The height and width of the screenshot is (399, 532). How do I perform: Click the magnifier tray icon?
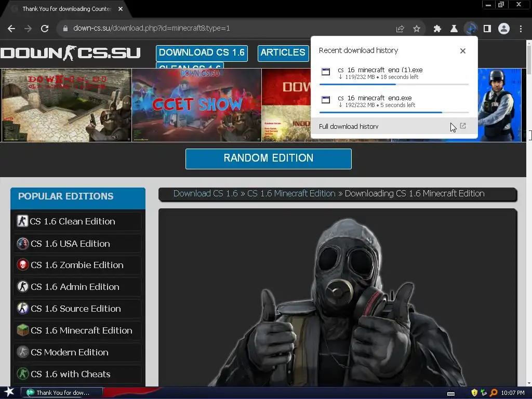[x=494, y=393]
